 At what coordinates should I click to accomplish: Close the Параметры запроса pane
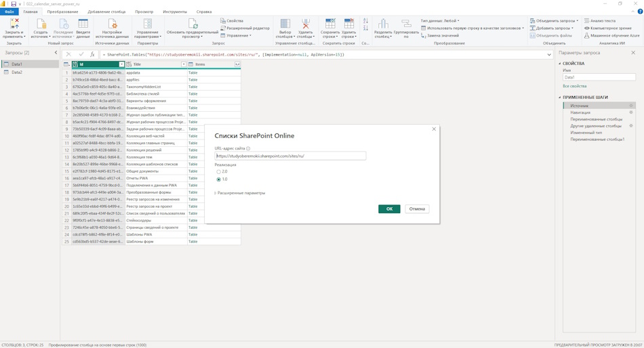pos(633,53)
